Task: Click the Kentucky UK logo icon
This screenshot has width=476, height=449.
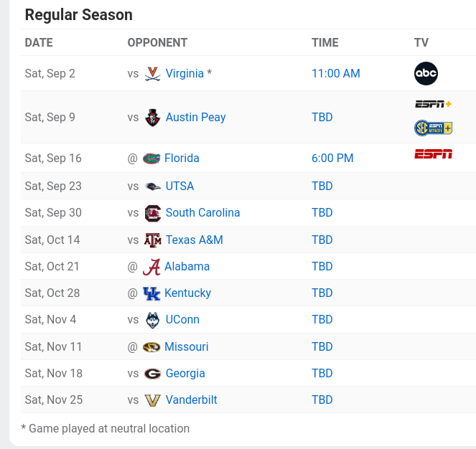Action: pos(151,293)
